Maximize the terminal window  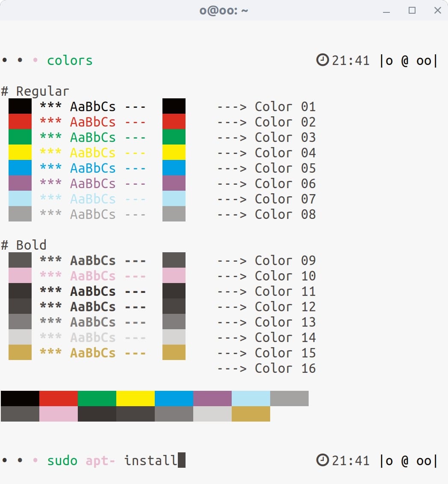pos(412,11)
